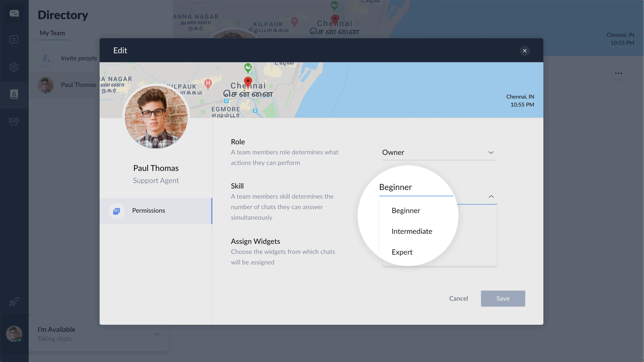Viewport: 644px width, 362px height.
Task: Select Beginner from Skill options list
Action: click(406, 210)
